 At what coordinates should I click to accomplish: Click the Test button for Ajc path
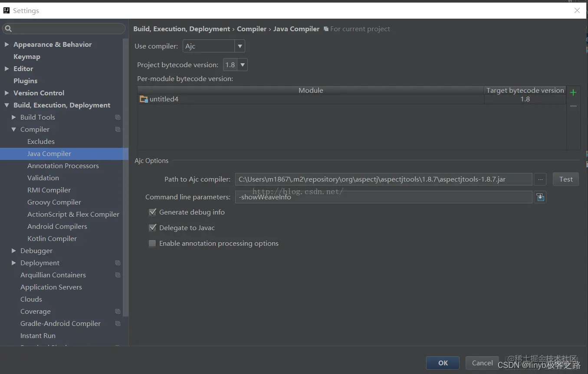coord(566,179)
